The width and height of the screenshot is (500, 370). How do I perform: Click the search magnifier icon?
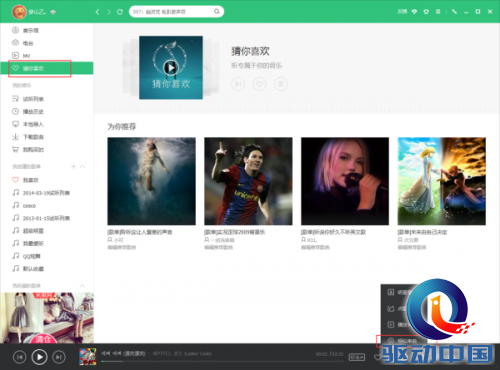(x=217, y=12)
